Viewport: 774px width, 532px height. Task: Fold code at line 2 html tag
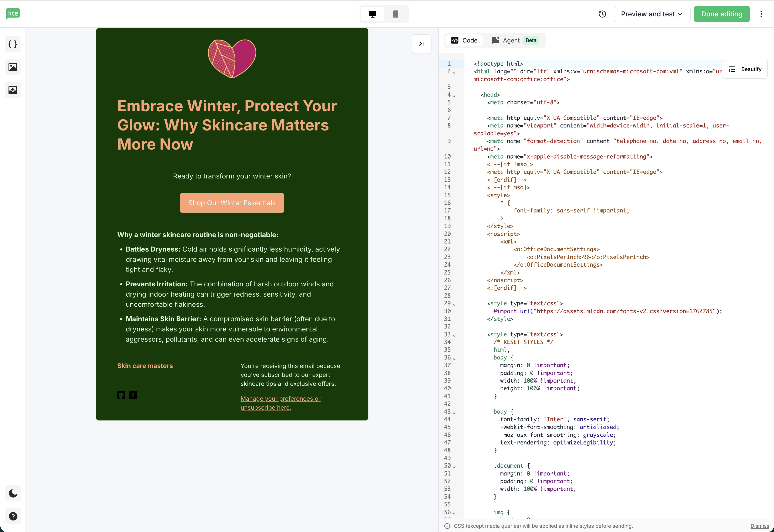tap(454, 72)
